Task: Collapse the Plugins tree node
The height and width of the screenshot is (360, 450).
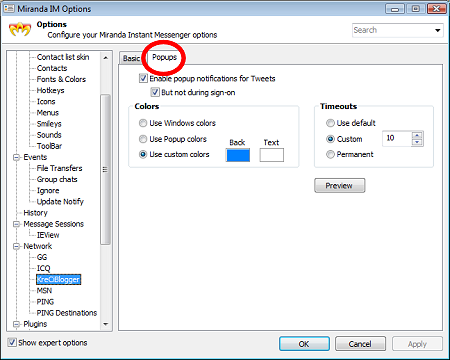Action: point(16,324)
